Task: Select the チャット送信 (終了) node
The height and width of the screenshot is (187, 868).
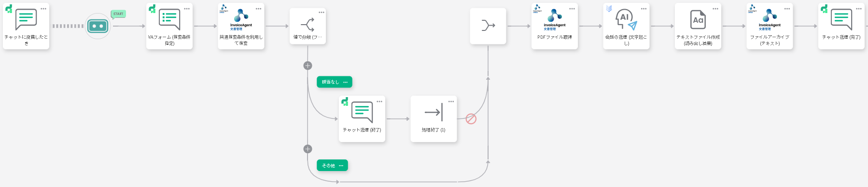Action: [x=362, y=119]
